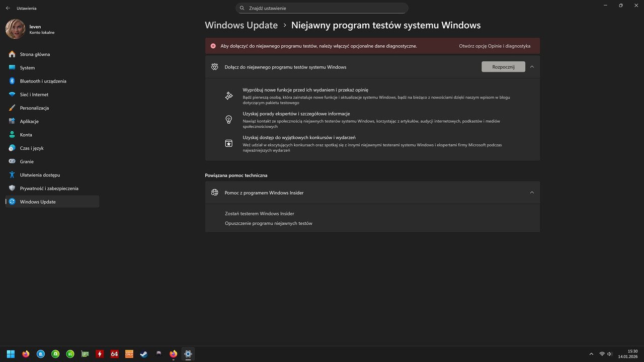
Task: Open the Otwórz opcje Opinie i diagnostyka link
Action: [x=495, y=46]
